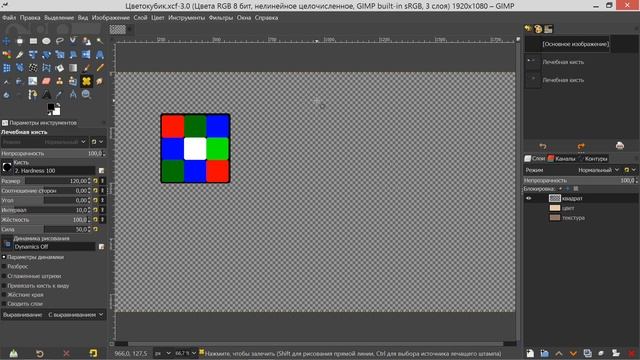Viewport: 640px width, 360px height.
Task: Switch to the Каналы tab
Action: pos(561,159)
